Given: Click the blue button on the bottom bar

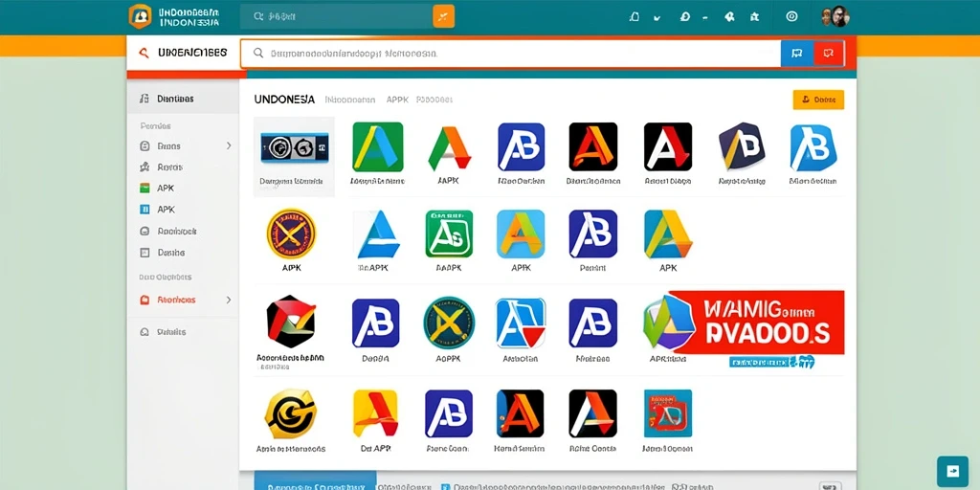Looking at the screenshot, I should [x=315, y=482].
